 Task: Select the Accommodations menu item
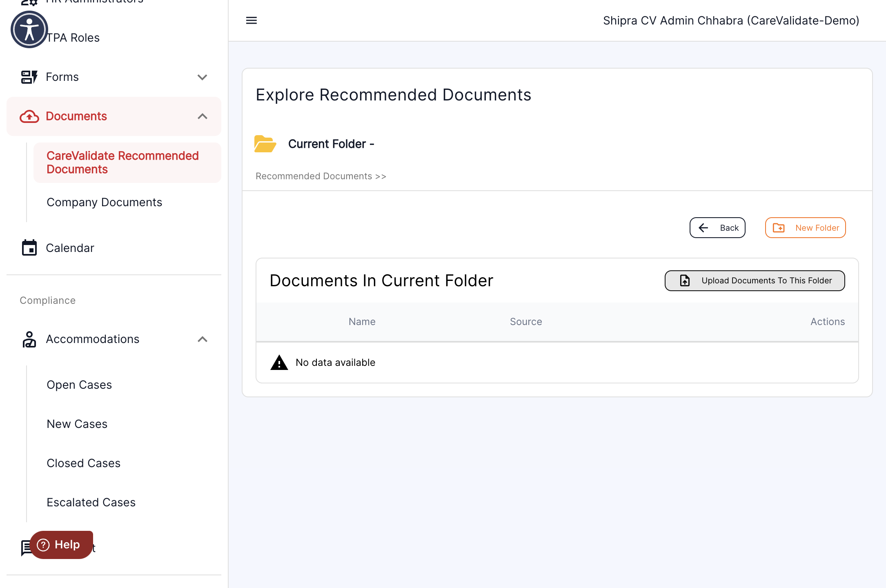(x=114, y=339)
